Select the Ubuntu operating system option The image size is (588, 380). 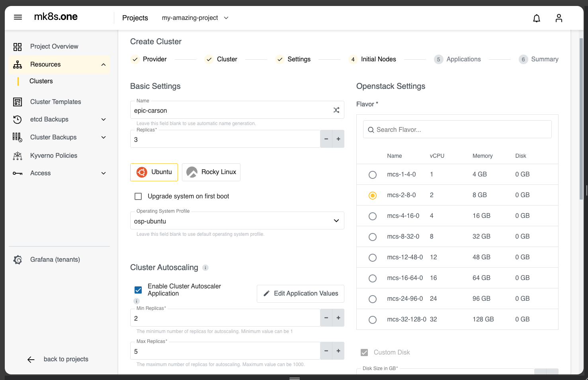(x=154, y=172)
